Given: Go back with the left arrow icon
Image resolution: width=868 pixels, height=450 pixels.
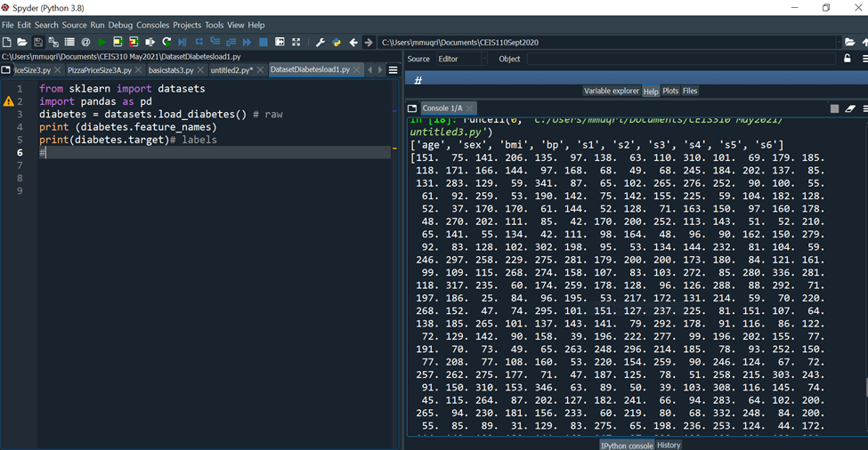Looking at the screenshot, I should pyautogui.click(x=353, y=42).
